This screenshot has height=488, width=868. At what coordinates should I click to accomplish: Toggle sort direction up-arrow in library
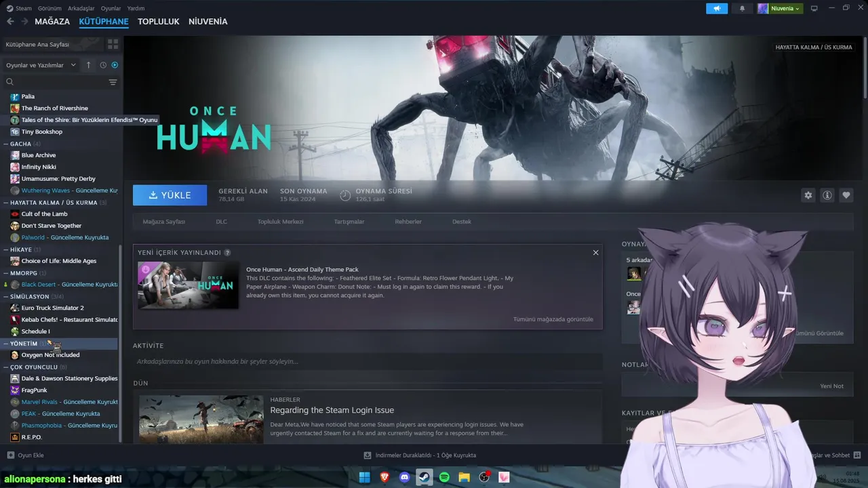(x=88, y=65)
